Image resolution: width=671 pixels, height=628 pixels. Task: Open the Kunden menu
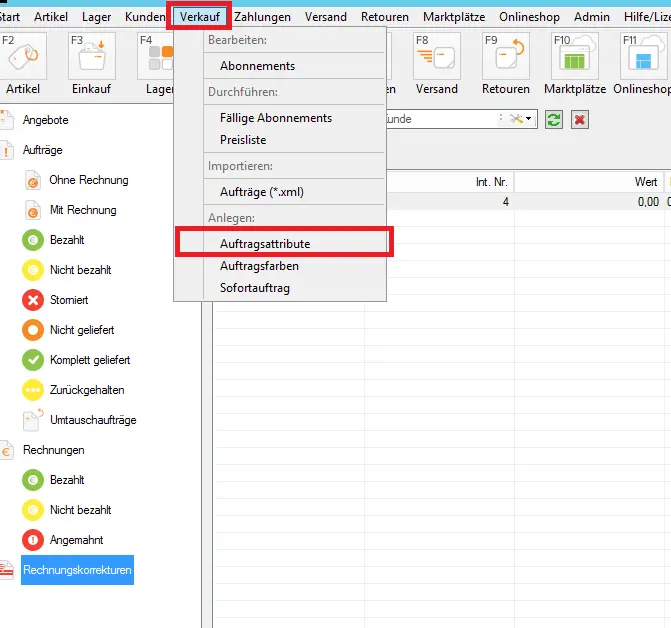click(x=145, y=17)
